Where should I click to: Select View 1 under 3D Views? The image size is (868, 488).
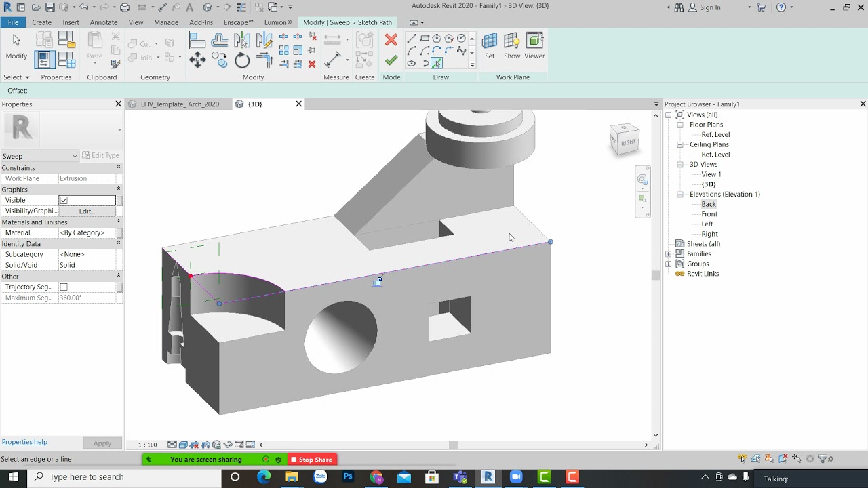(711, 174)
